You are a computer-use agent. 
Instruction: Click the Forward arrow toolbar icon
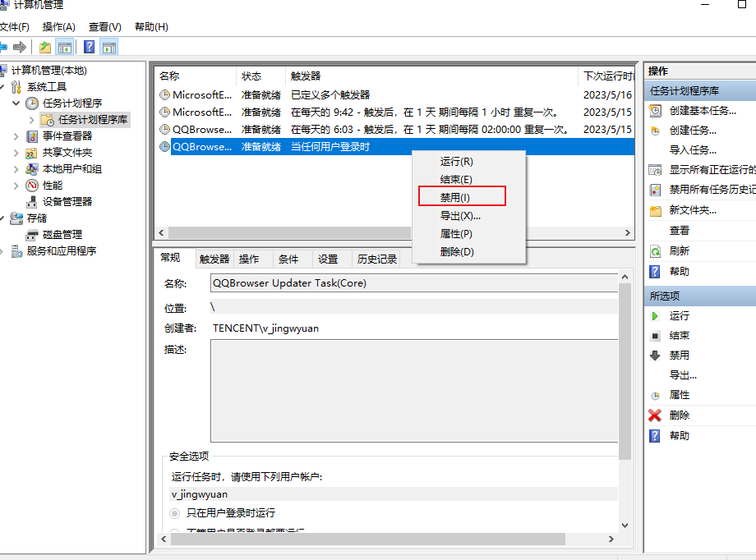[x=20, y=48]
